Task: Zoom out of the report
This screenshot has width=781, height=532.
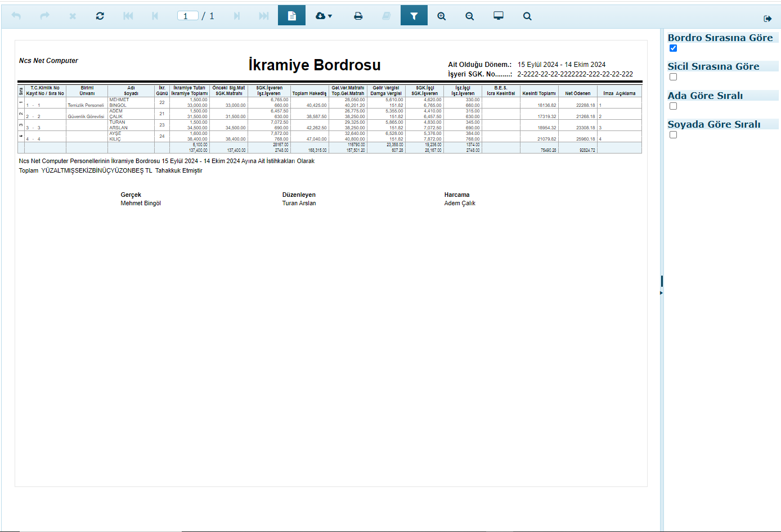Action: pos(469,16)
